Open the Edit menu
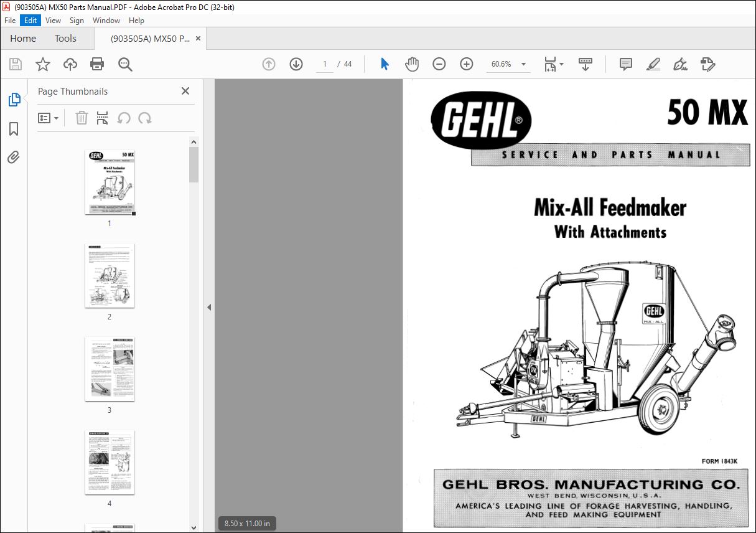Image resolution: width=756 pixels, height=533 pixels. point(30,21)
